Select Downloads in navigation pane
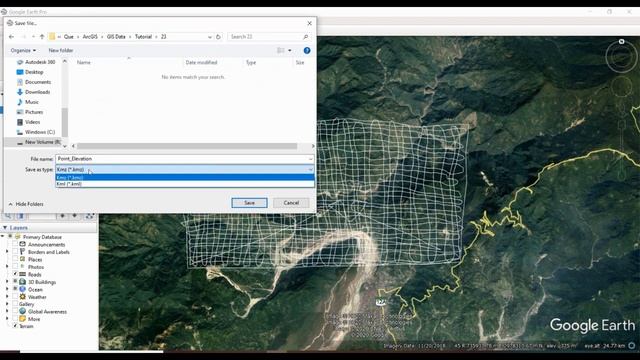The height and width of the screenshot is (360, 640). click(33, 92)
